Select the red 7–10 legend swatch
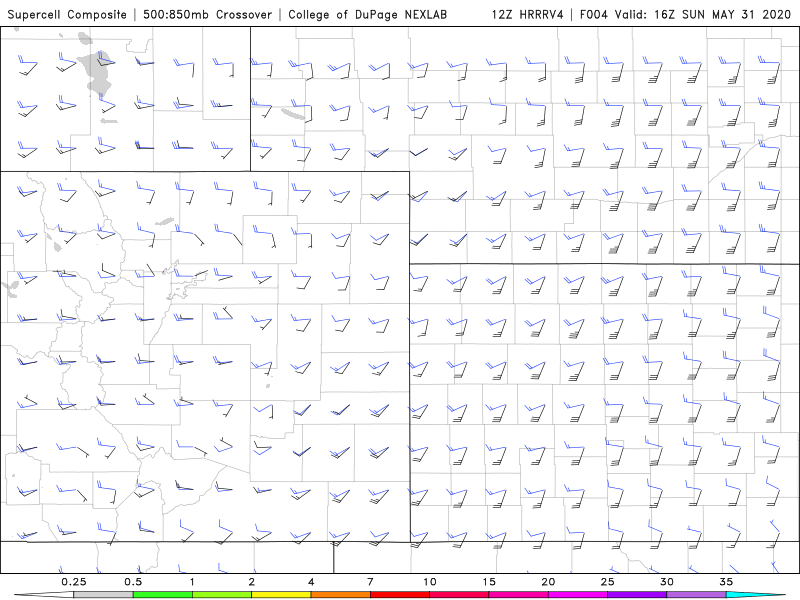The width and height of the screenshot is (800, 600). click(x=400, y=595)
